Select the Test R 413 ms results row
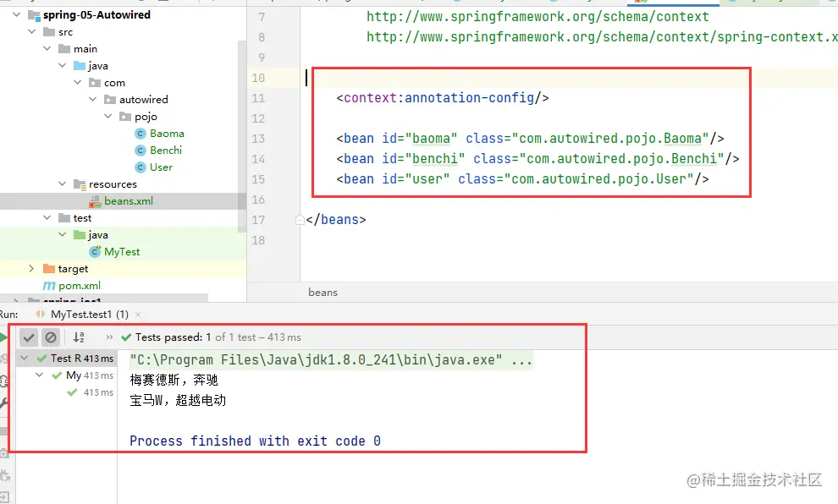The image size is (838, 504). pyautogui.click(x=66, y=359)
